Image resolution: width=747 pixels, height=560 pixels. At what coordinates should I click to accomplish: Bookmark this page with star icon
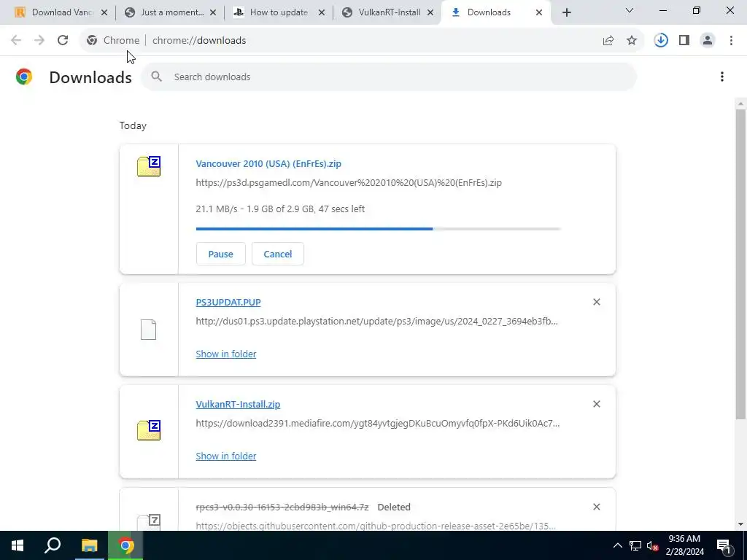[x=632, y=41]
